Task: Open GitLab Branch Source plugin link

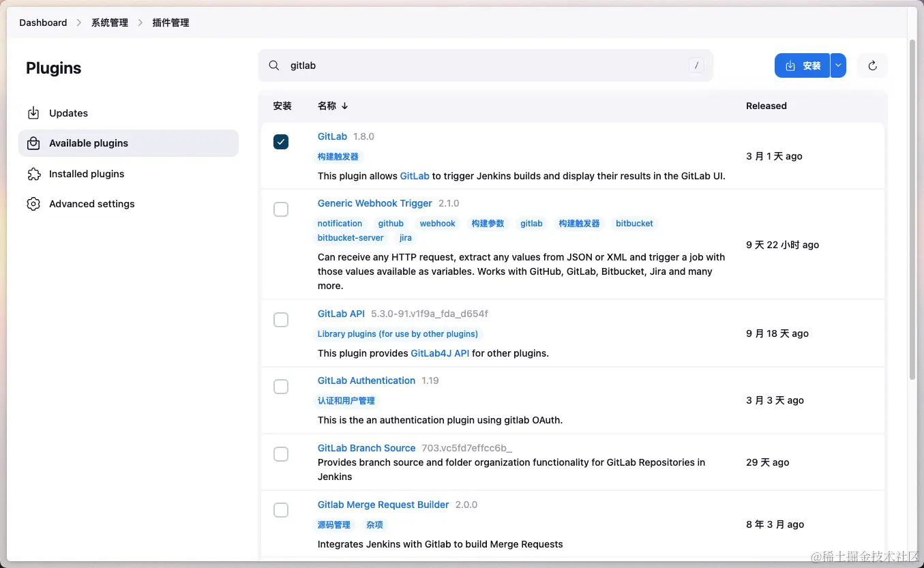Action: 366,448
